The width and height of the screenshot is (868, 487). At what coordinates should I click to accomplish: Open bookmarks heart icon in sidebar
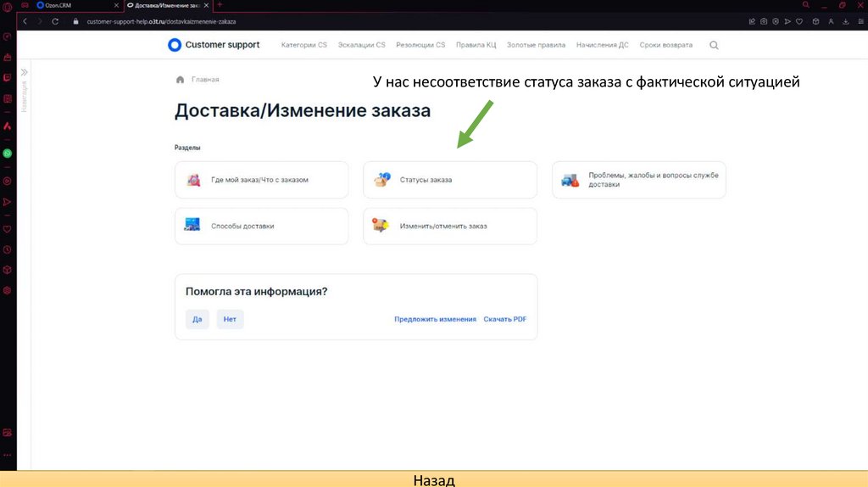pyautogui.click(x=7, y=229)
